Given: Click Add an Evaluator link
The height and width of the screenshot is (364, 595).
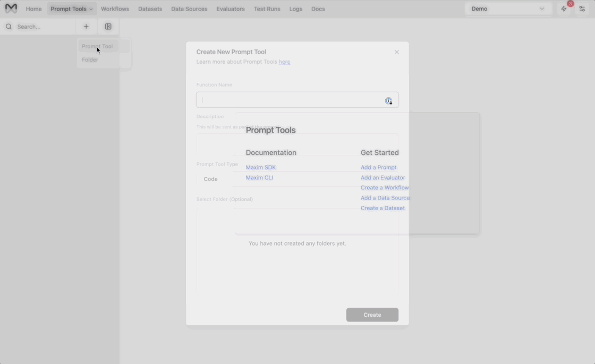Looking at the screenshot, I should tap(382, 177).
